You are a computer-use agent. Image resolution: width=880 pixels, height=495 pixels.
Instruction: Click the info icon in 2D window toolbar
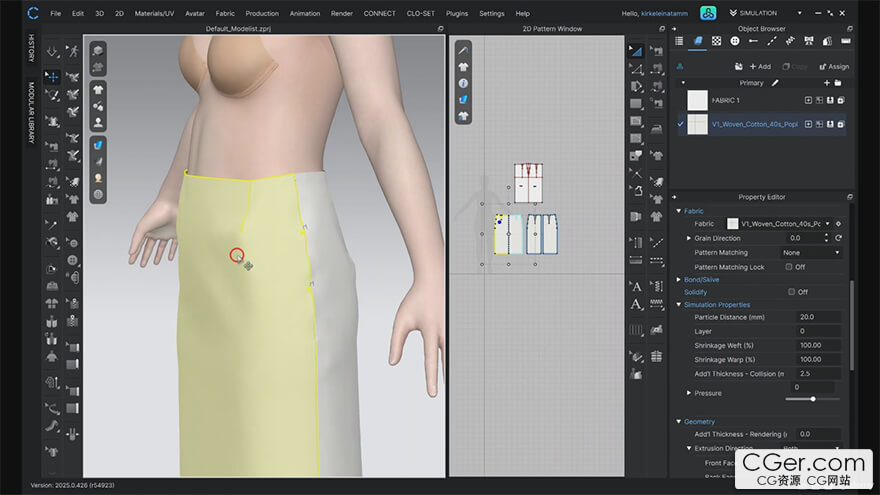tap(463, 83)
